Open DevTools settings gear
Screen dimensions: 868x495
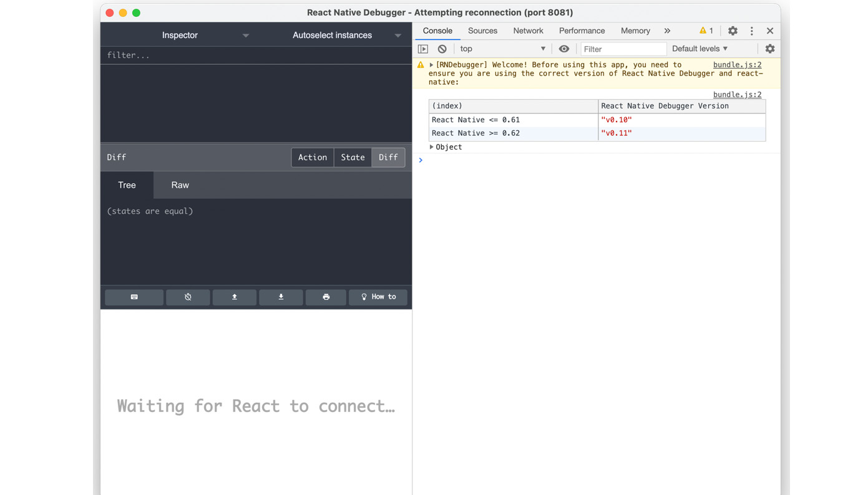click(x=732, y=30)
